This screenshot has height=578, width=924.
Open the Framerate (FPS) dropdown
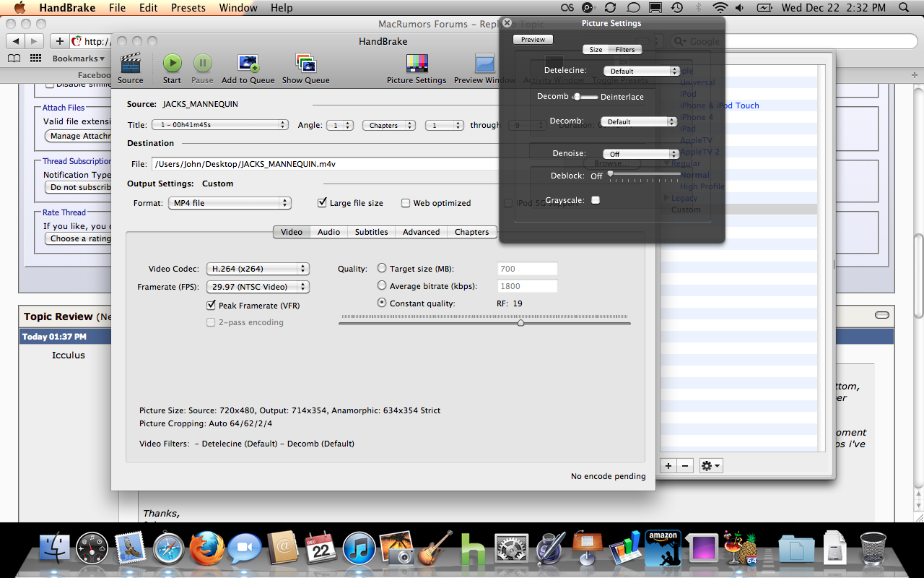(258, 287)
